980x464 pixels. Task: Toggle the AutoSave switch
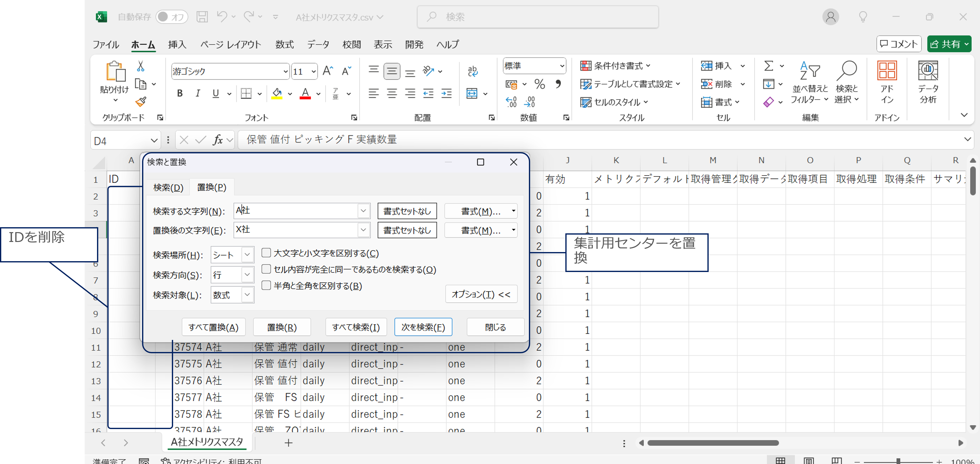pos(172,17)
